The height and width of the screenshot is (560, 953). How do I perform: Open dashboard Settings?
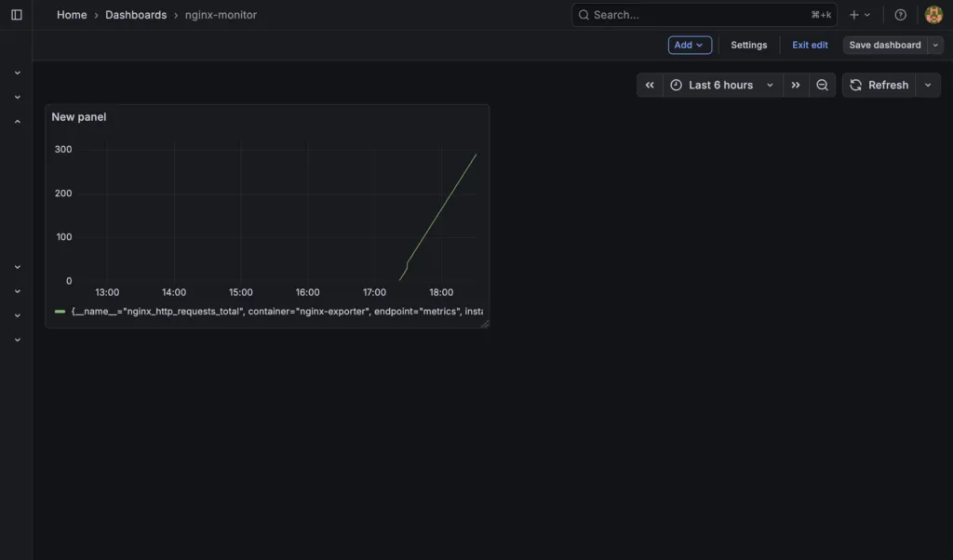coord(748,45)
